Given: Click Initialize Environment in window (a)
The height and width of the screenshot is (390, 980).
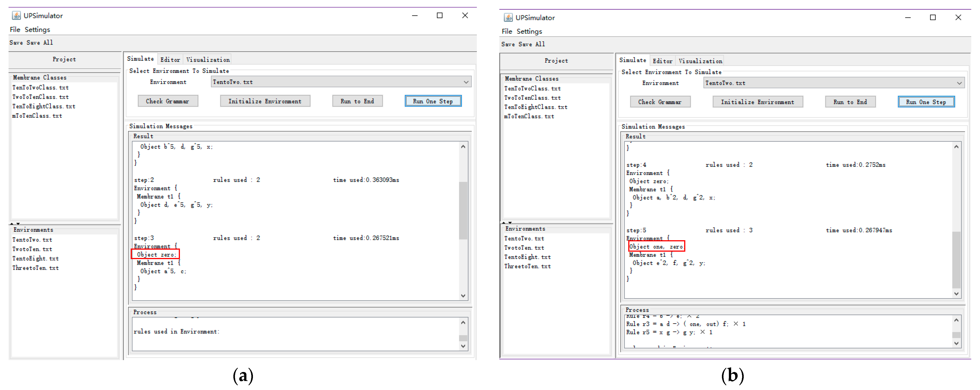Looking at the screenshot, I should point(265,101).
